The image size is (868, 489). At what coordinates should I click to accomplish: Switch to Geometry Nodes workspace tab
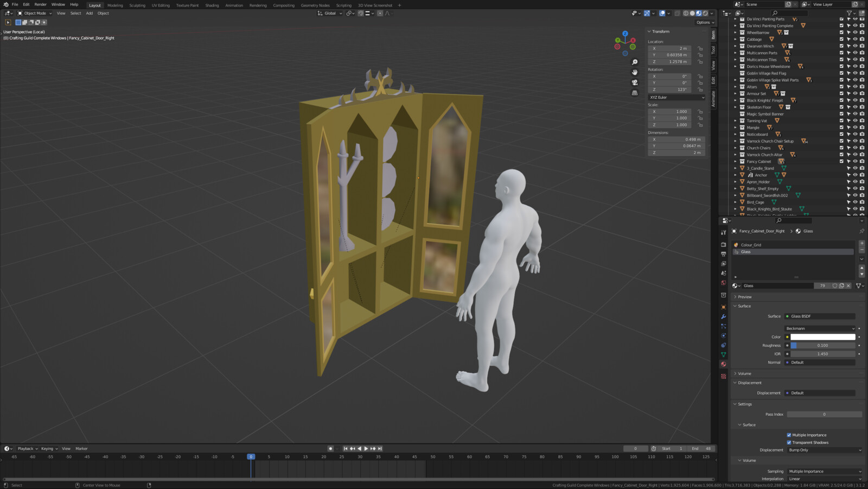(x=315, y=5)
